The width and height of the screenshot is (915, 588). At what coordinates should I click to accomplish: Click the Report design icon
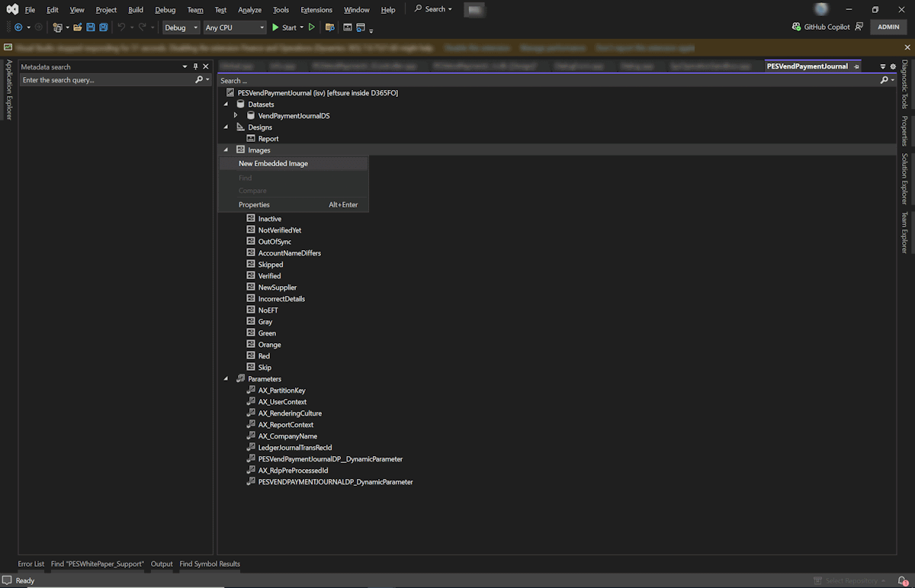(x=251, y=139)
